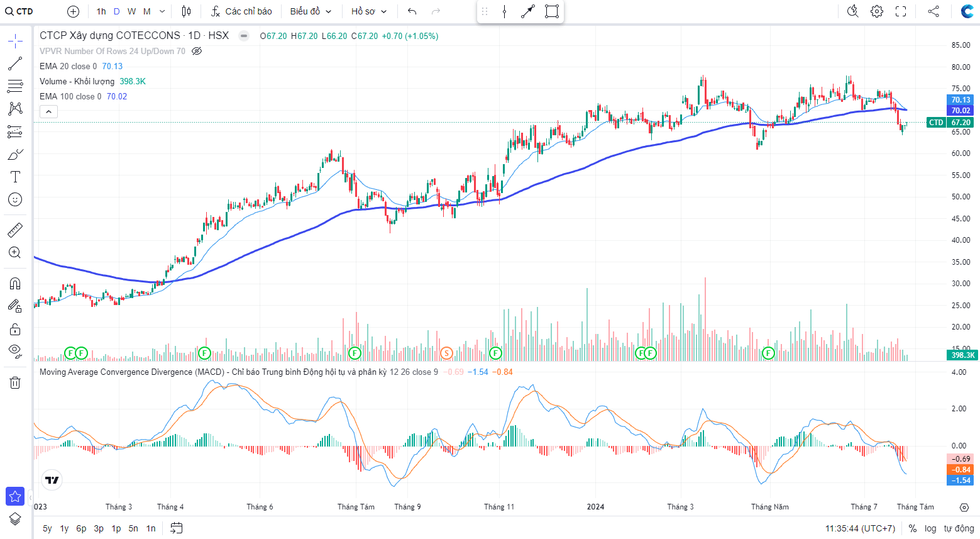The width and height of the screenshot is (980, 539).
Task: Undo the last chart action
Action: [x=412, y=11]
